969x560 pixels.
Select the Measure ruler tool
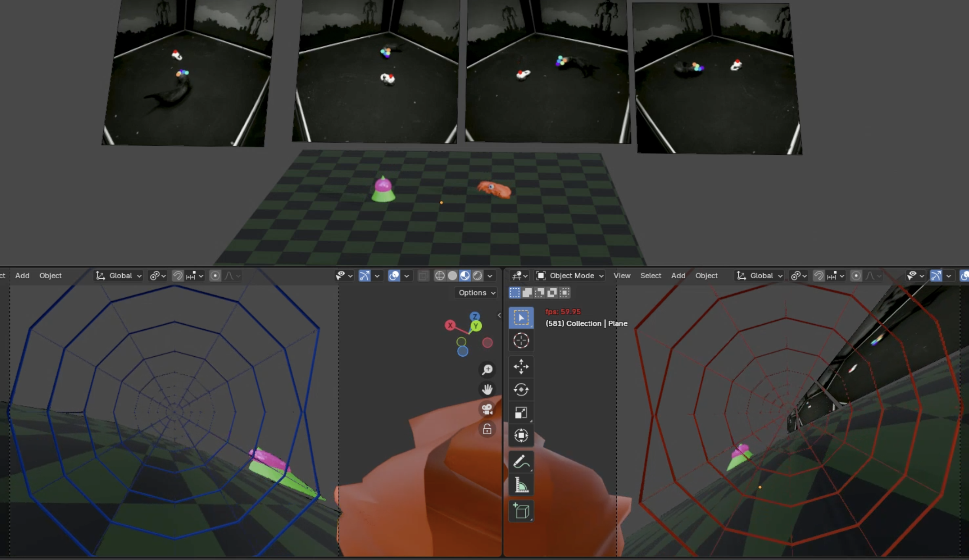pyautogui.click(x=521, y=485)
